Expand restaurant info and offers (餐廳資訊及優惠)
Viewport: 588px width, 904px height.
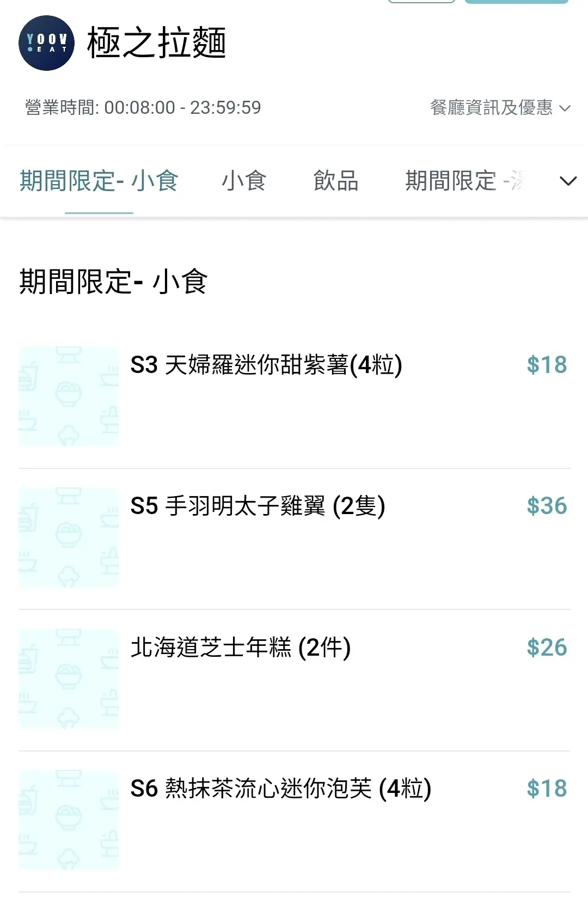pyautogui.click(x=500, y=107)
